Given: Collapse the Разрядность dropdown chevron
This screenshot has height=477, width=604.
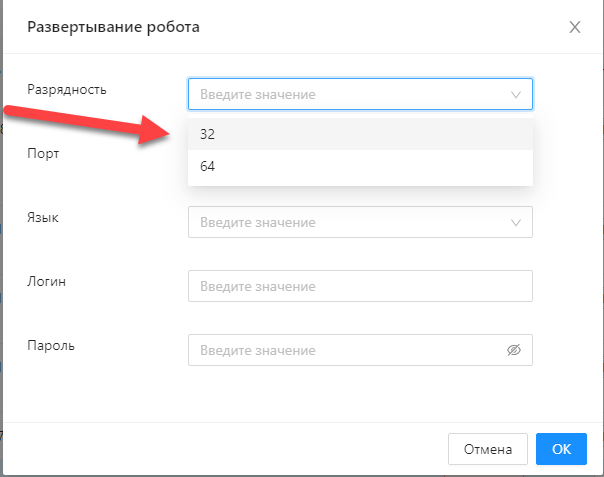Looking at the screenshot, I should tap(516, 94).
